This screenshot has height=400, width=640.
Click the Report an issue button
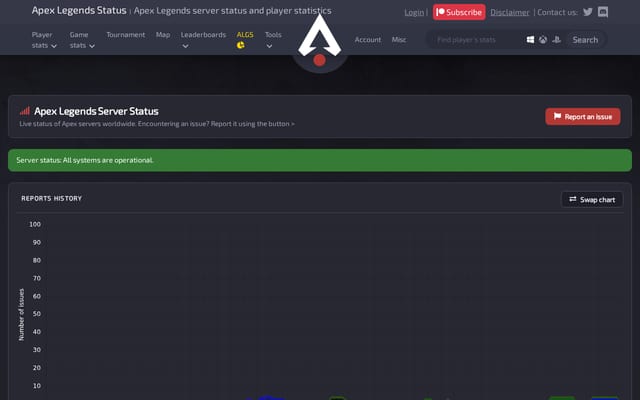click(x=583, y=116)
